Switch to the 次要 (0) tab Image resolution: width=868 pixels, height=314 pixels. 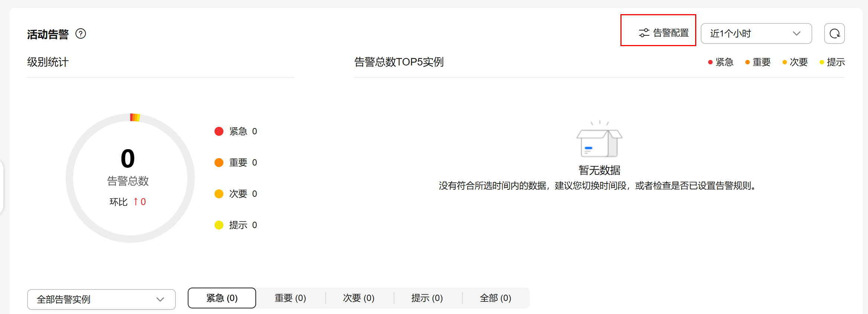pos(359,298)
